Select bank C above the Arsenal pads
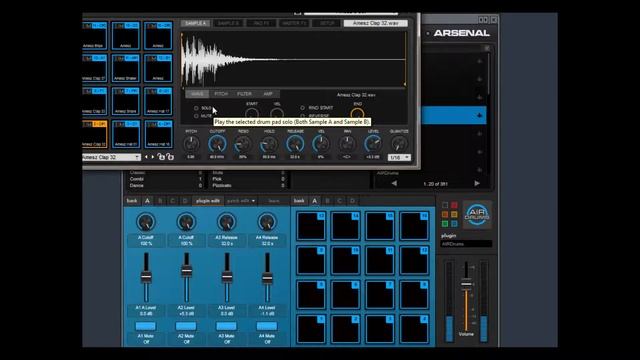The image size is (640, 360). tap(340, 201)
